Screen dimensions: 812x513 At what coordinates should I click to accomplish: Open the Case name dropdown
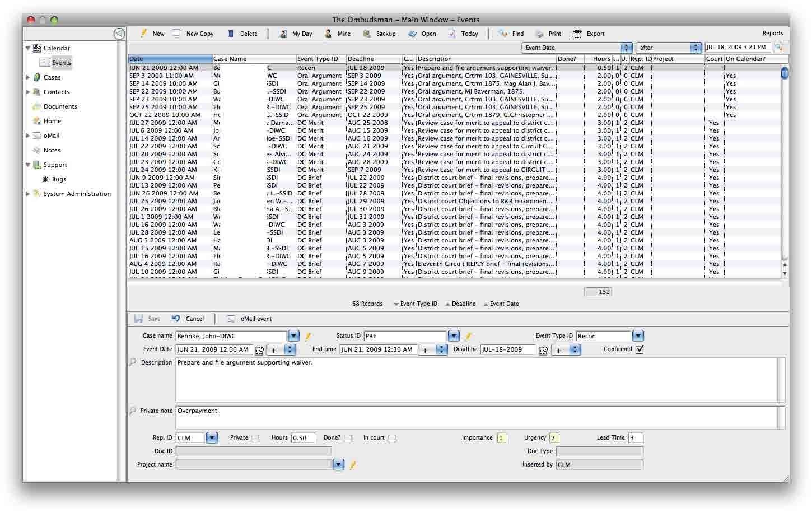pyautogui.click(x=293, y=336)
